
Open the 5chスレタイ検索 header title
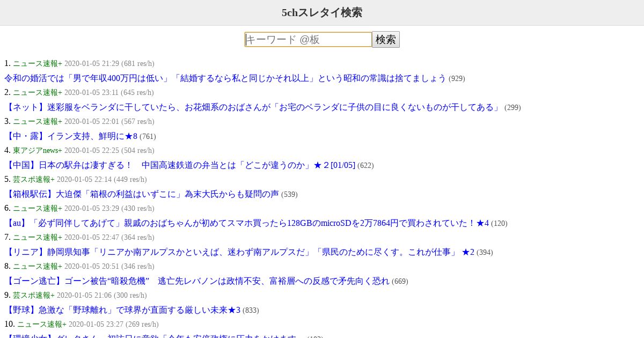coord(322,12)
